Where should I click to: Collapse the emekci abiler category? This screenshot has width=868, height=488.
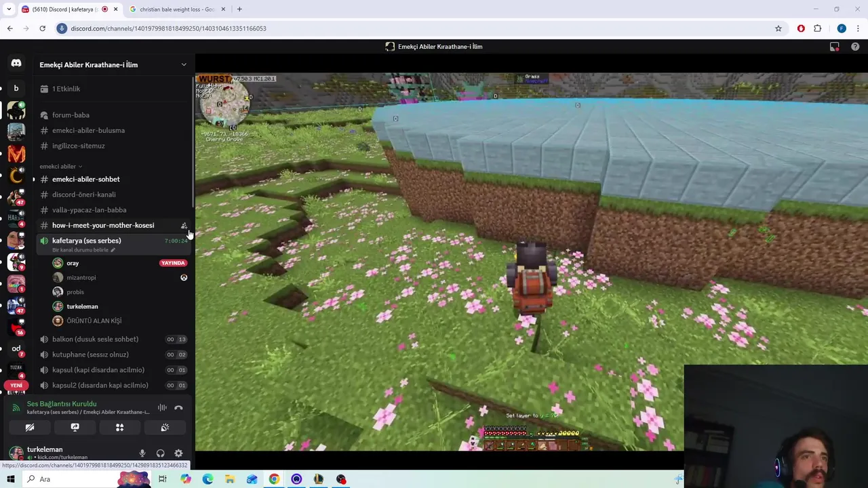tap(60, 166)
